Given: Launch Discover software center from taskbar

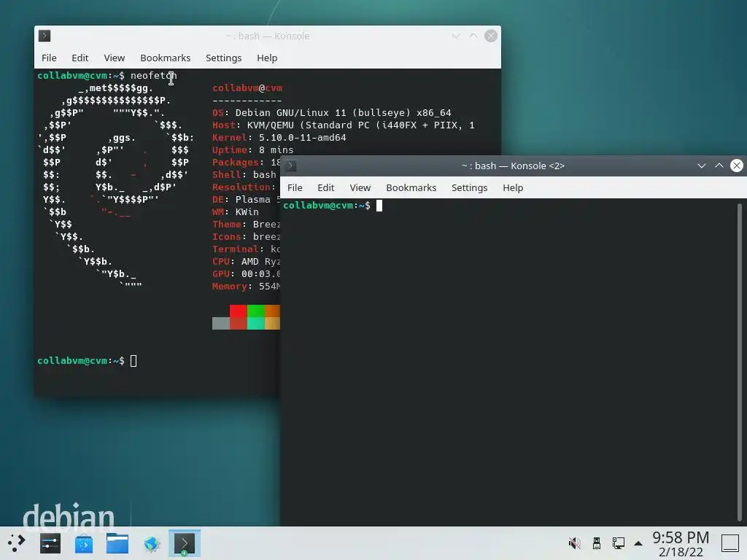Looking at the screenshot, I should click(84, 543).
